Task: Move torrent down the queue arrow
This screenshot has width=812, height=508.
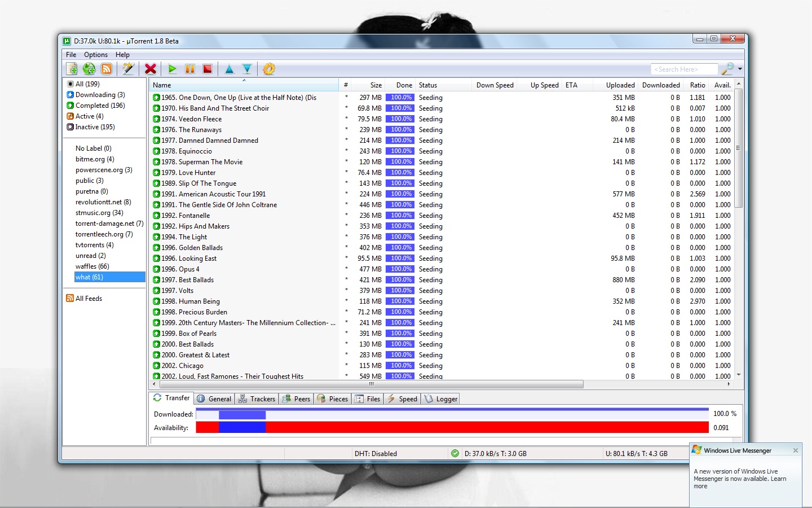Action: click(247, 69)
